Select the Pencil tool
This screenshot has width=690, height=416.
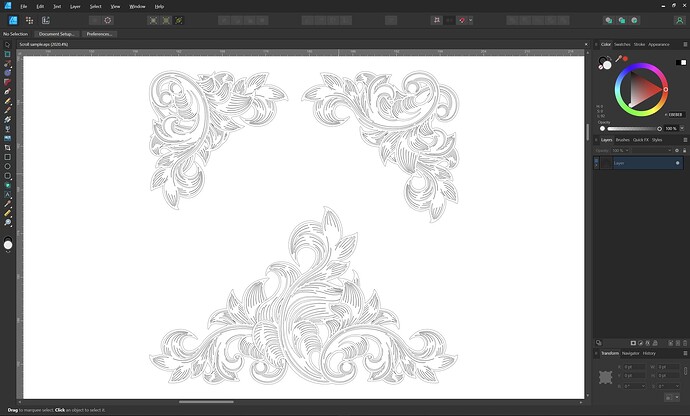(7, 101)
